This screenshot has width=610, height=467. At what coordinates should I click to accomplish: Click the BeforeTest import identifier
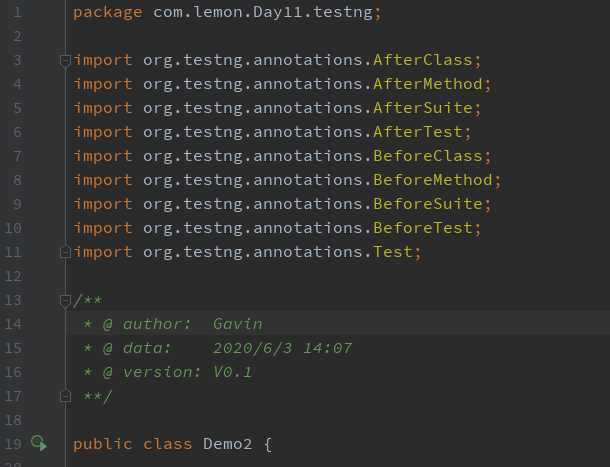(422, 228)
